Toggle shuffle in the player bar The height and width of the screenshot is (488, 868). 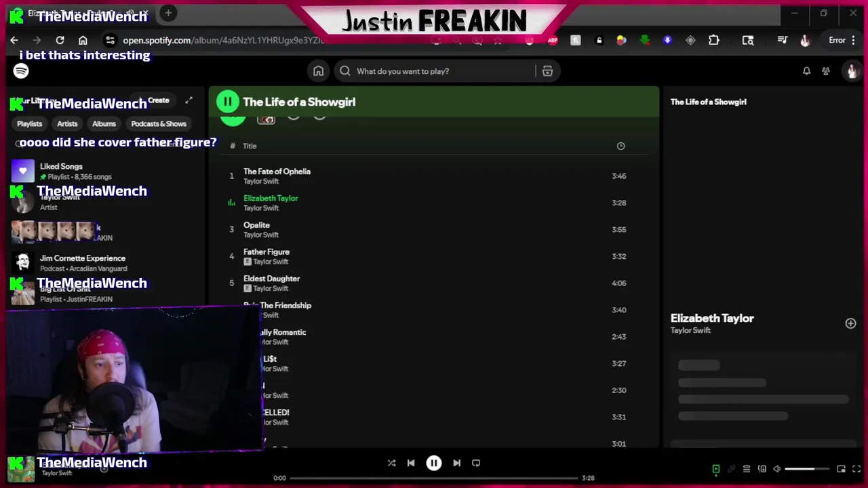coord(391,463)
